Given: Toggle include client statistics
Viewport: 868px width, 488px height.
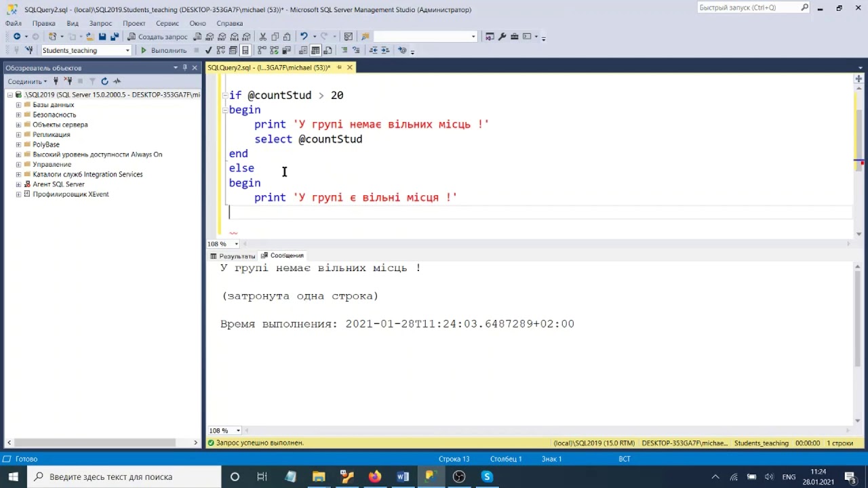Looking at the screenshot, I should [x=287, y=50].
